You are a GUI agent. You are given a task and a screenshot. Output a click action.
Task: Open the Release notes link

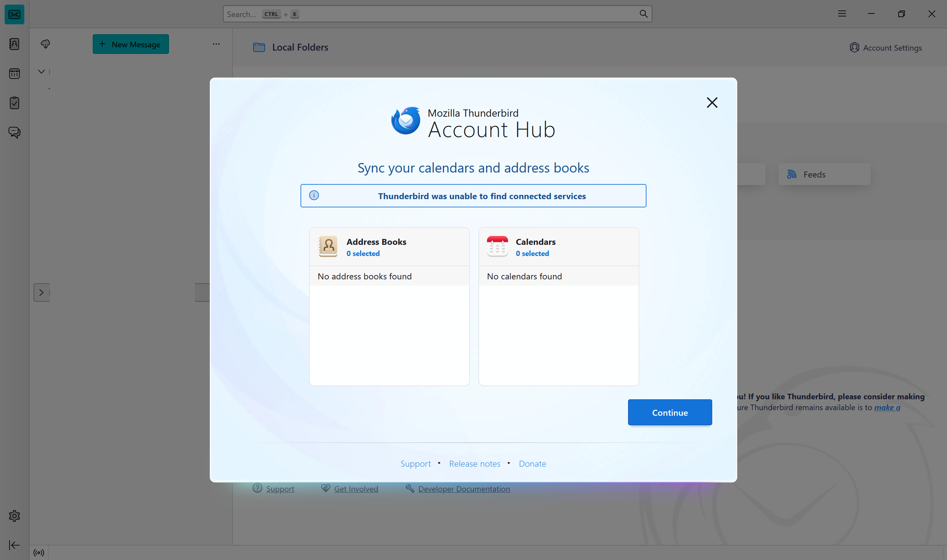pos(475,464)
